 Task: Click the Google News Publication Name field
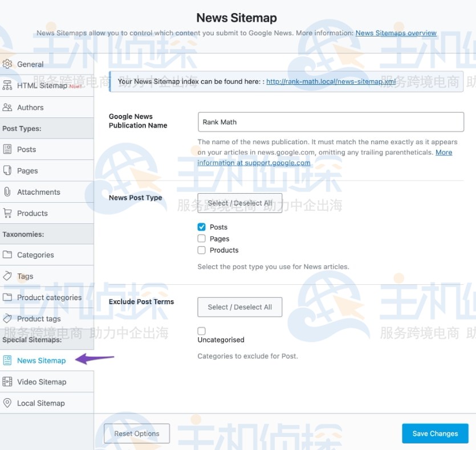point(331,121)
